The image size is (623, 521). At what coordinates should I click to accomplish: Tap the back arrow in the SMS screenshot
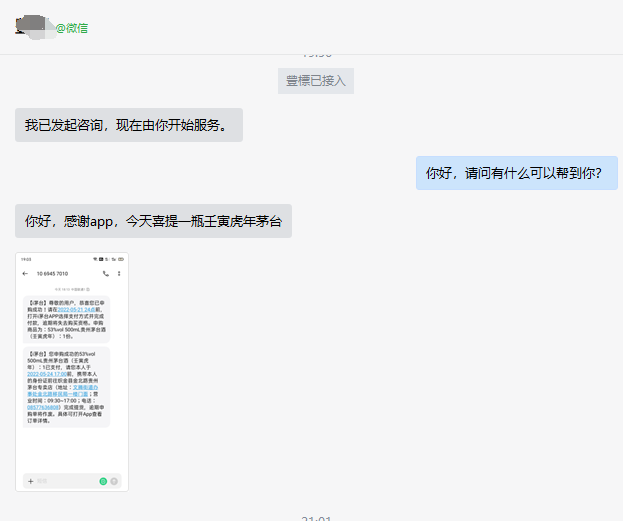(x=25, y=273)
